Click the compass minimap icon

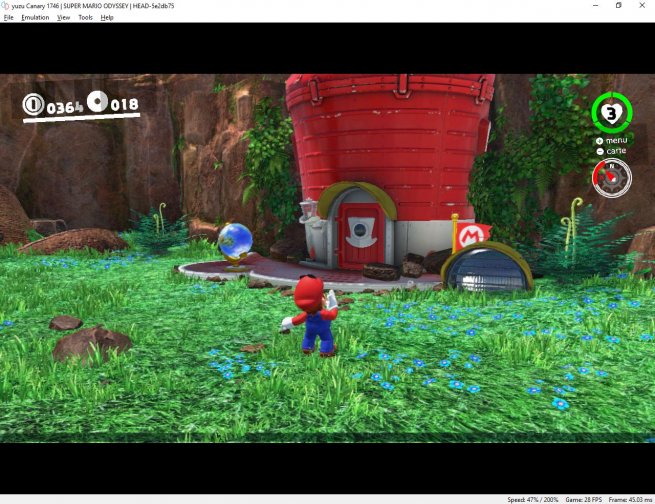[x=612, y=178]
